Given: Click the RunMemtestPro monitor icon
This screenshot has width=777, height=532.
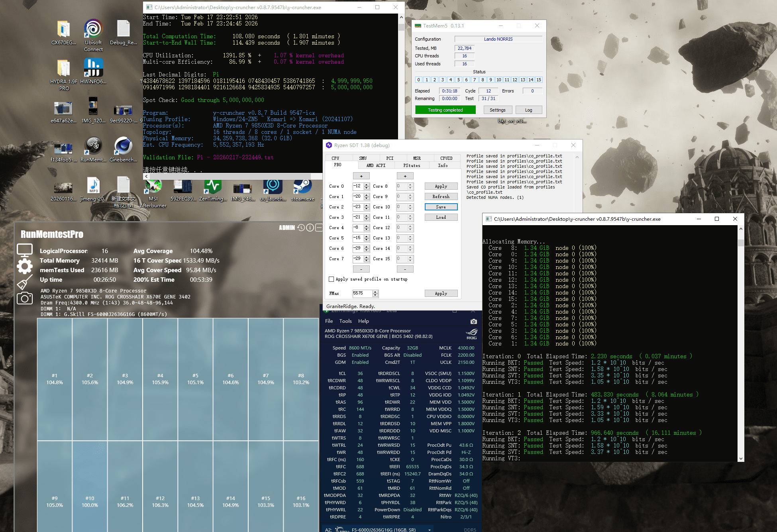Looking at the screenshot, I should tap(25, 250).
